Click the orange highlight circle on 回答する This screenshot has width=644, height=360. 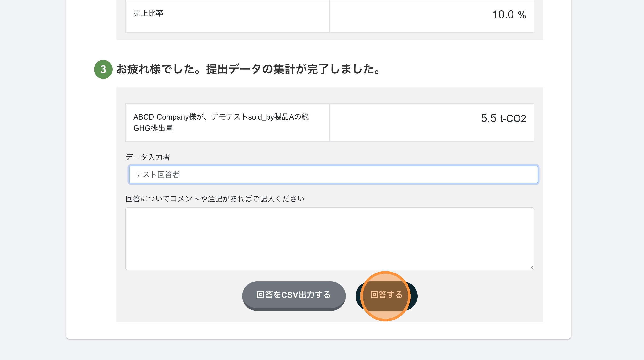click(x=385, y=296)
